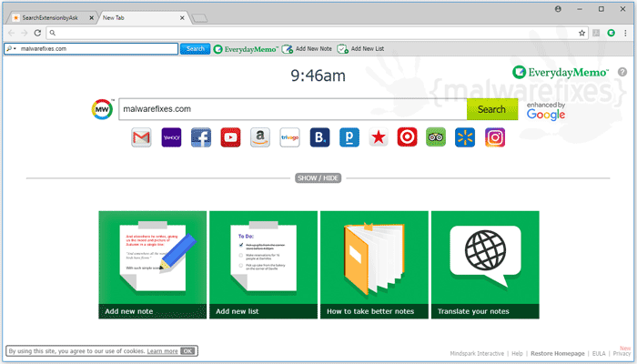Open the Booking.com shortcut icon
The image size is (637, 364).
319,137
